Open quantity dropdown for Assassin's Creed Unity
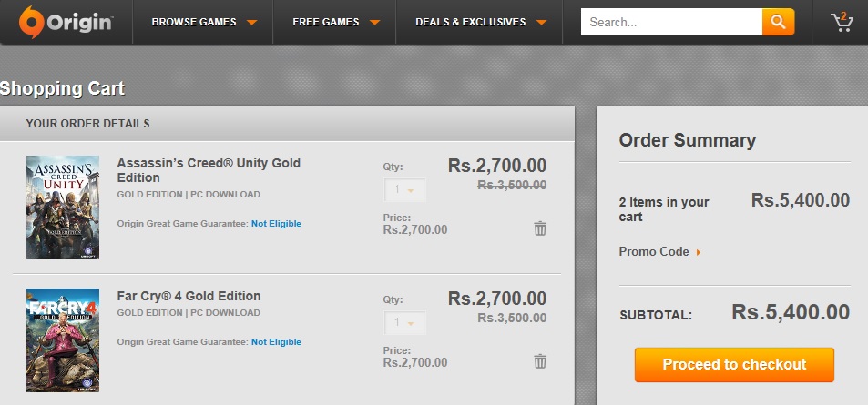The width and height of the screenshot is (868, 405). click(404, 190)
